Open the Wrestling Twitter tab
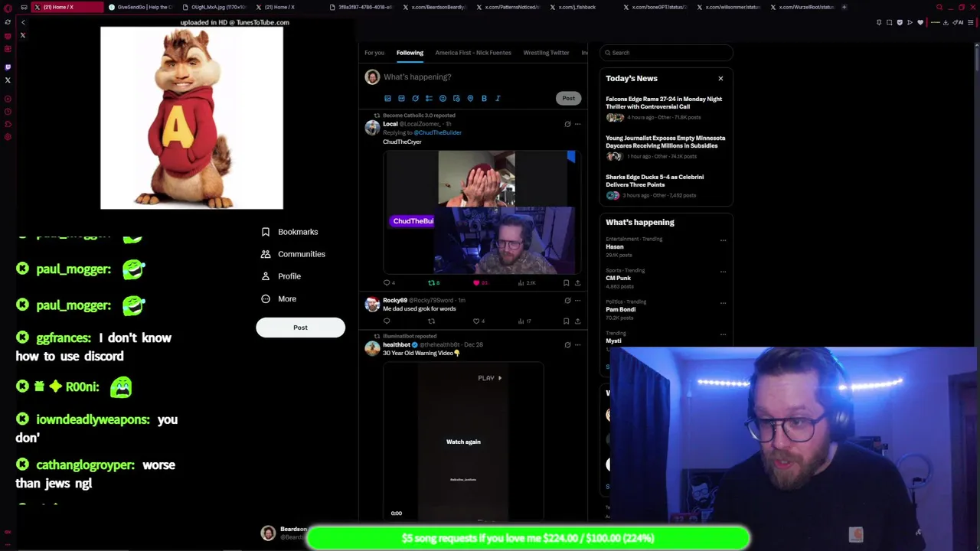Image resolution: width=980 pixels, height=551 pixels. 546,53
